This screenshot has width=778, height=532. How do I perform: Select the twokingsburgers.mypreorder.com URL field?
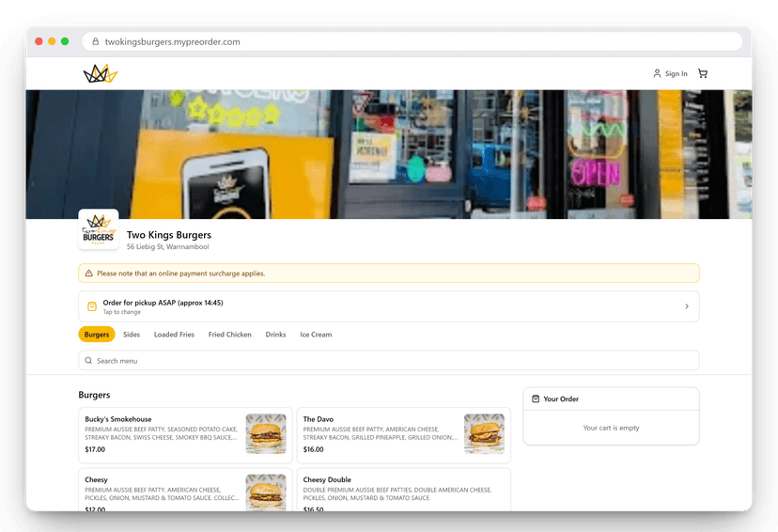tap(412, 41)
